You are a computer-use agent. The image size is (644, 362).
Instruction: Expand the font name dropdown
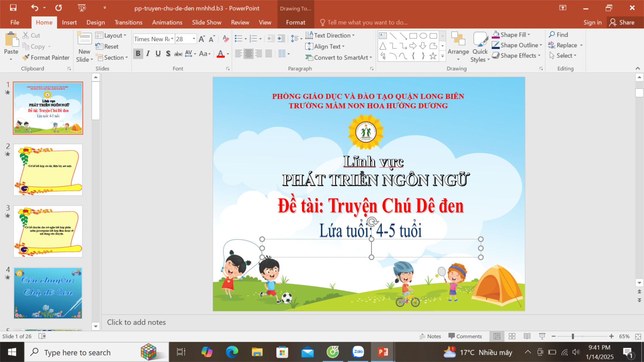coord(172,39)
